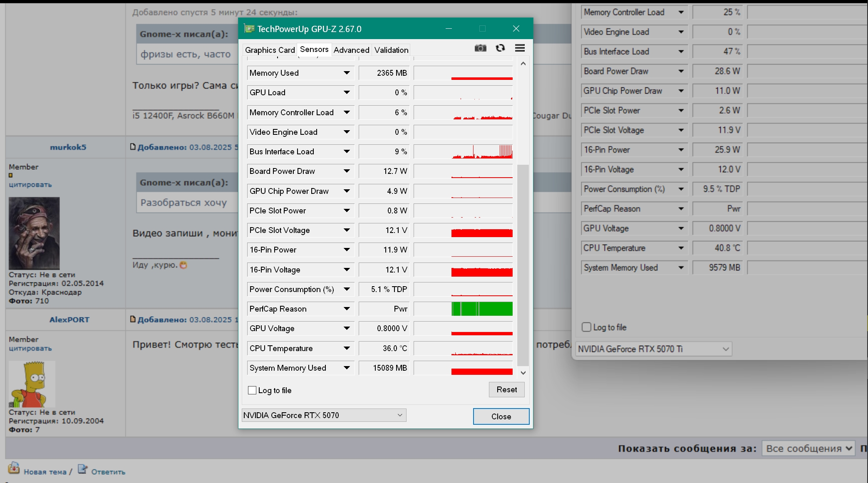The height and width of the screenshot is (483, 868).
Task: Click the GPU-Z screenshot camera icon
Action: (x=480, y=48)
